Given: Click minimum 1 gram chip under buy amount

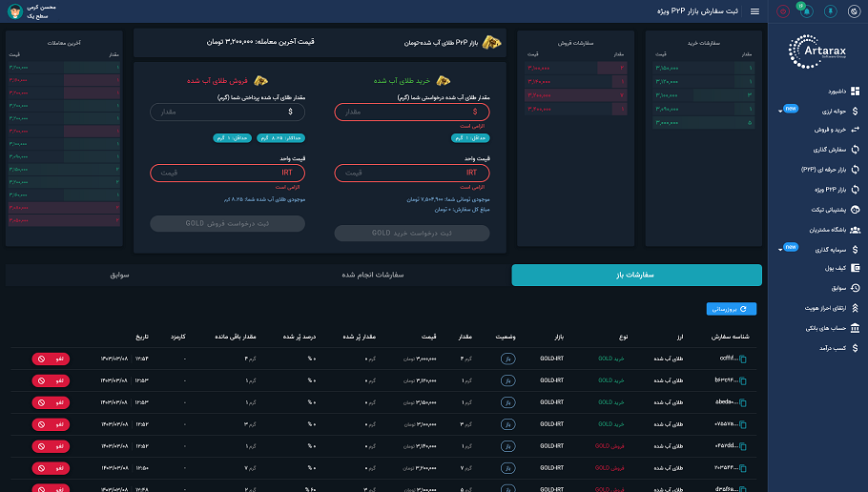Looking at the screenshot, I should tap(470, 138).
